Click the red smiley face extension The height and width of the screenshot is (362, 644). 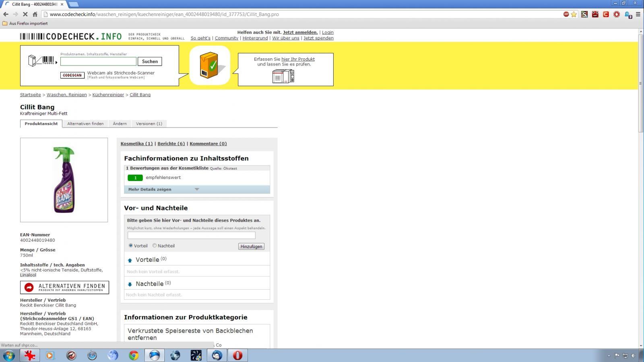(595, 14)
